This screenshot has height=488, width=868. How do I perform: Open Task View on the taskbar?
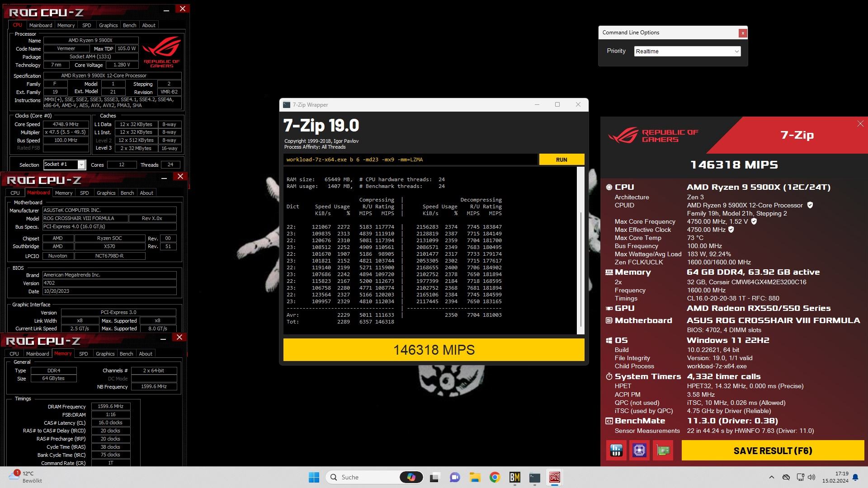coord(434,477)
